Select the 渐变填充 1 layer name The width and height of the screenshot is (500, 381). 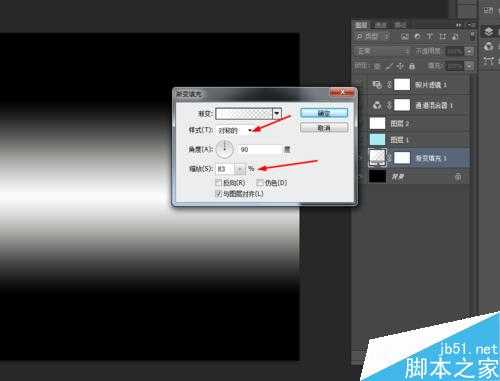[431, 158]
